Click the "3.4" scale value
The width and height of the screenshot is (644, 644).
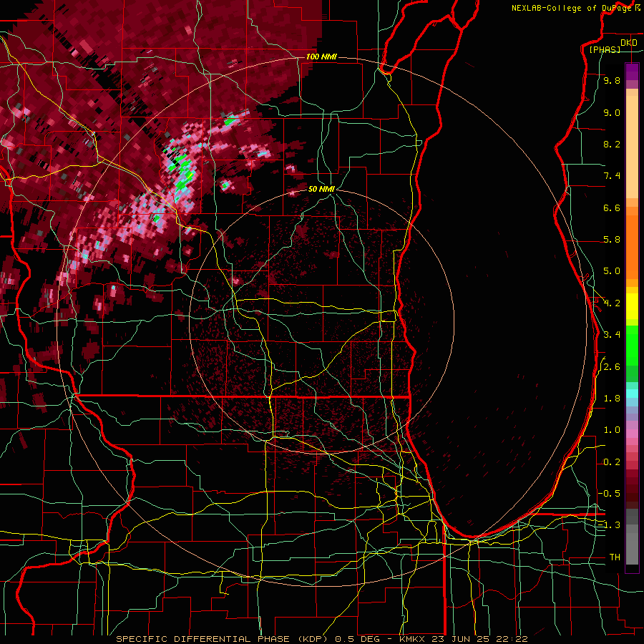tap(612, 335)
